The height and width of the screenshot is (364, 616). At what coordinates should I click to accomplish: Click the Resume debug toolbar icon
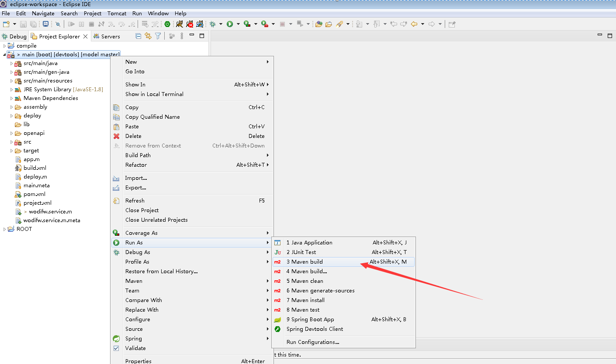pos(71,24)
